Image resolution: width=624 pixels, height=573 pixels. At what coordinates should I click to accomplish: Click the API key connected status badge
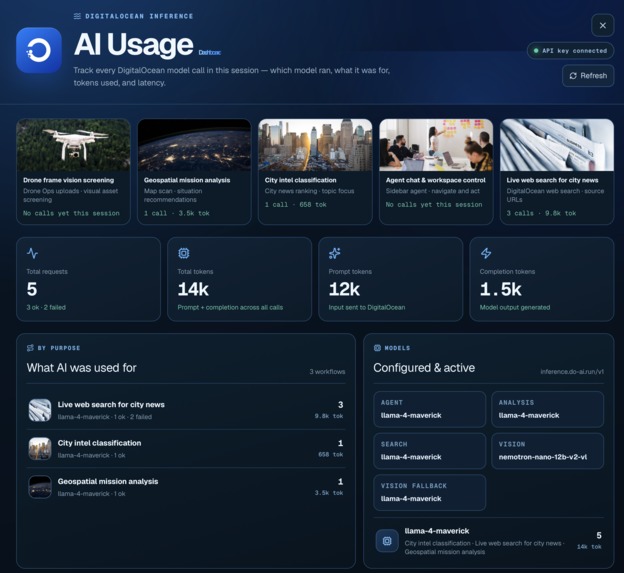(x=570, y=51)
